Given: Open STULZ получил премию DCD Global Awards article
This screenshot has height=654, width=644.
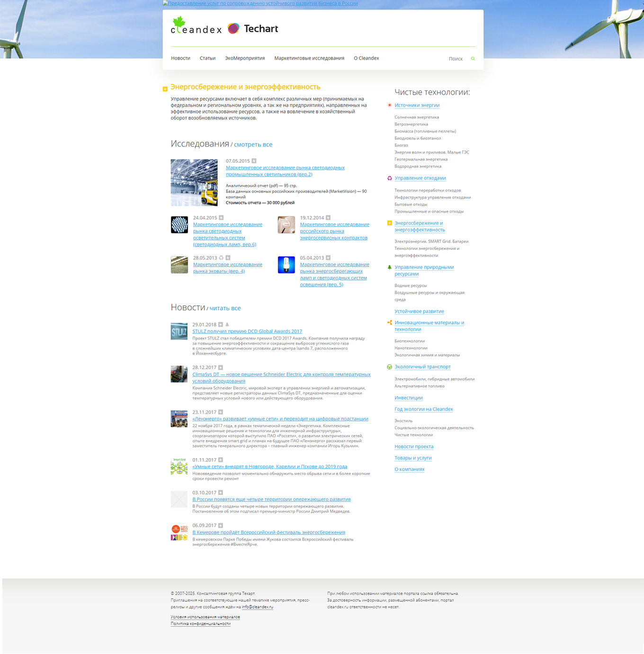Looking at the screenshot, I should [247, 331].
